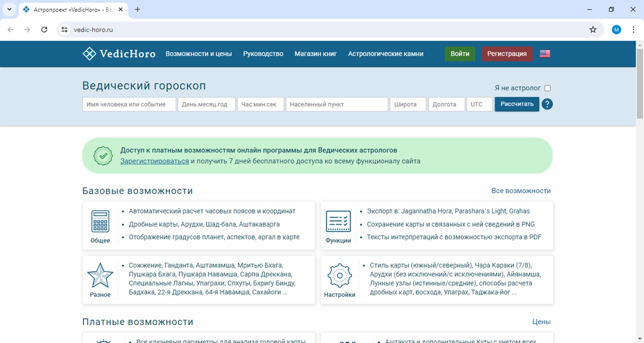Go to the "Магазин книг" menu item
The width and height of the screenshot is (644, 343).
[316, 54]
